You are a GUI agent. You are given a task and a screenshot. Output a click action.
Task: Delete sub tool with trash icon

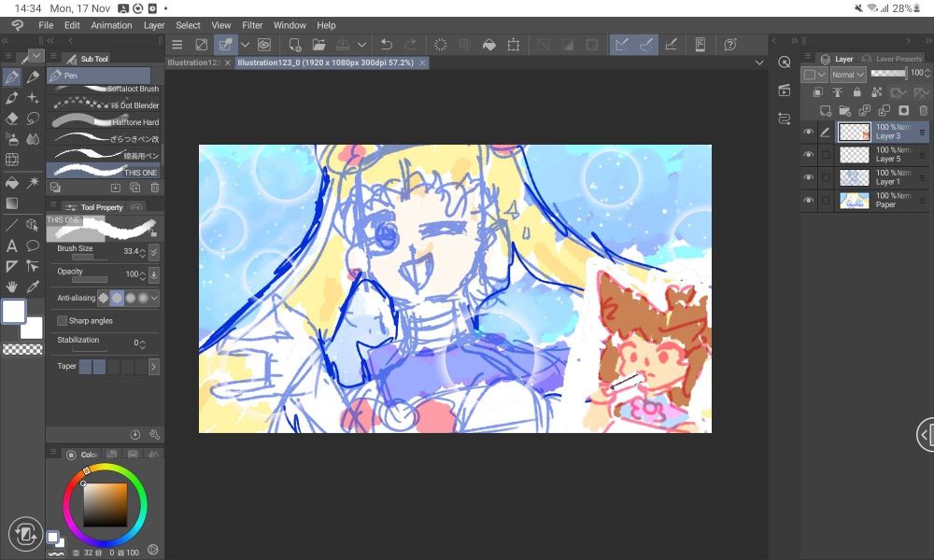pyautogui.click(x=154, y=188)
